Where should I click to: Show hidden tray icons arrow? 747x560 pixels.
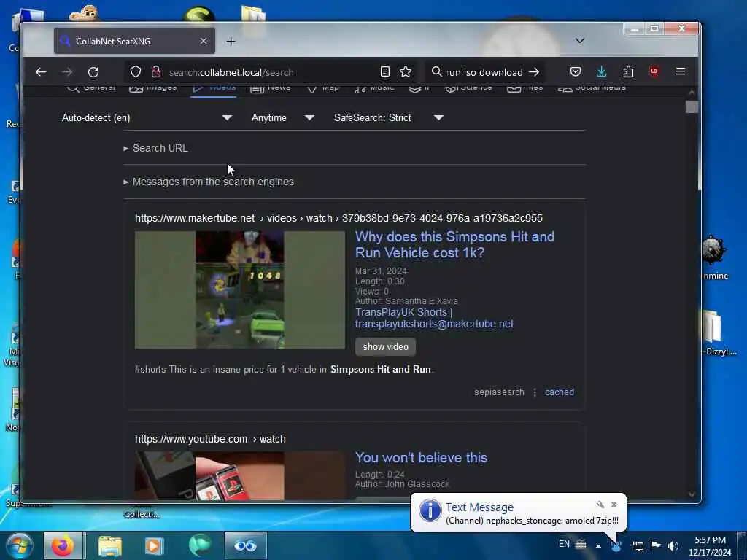pyautogui.click(x=598, y=545)
